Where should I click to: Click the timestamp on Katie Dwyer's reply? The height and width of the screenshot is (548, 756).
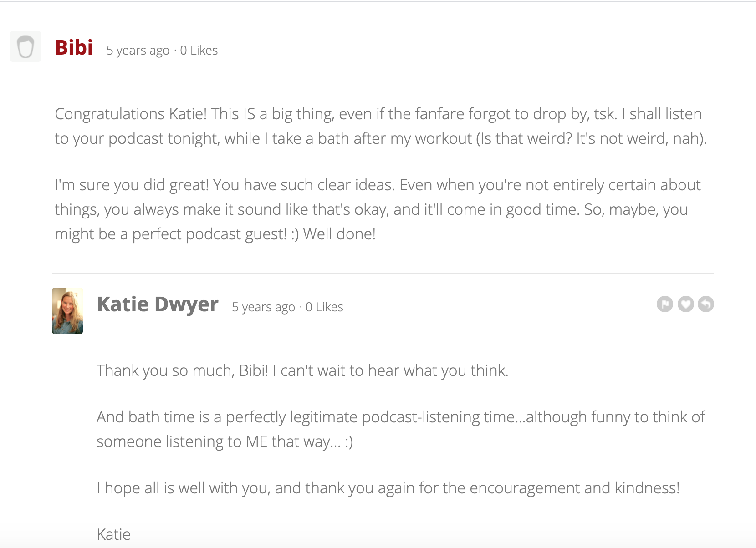(x=263, y=307)
